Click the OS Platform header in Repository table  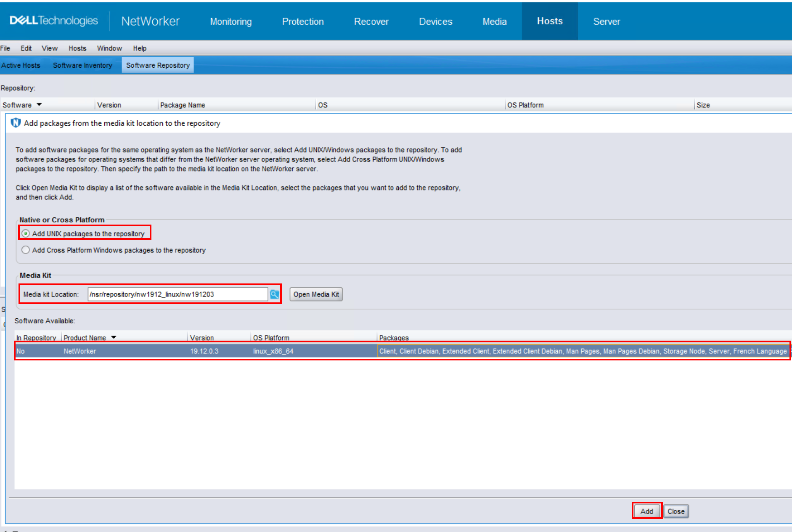[x=599, y=105]
